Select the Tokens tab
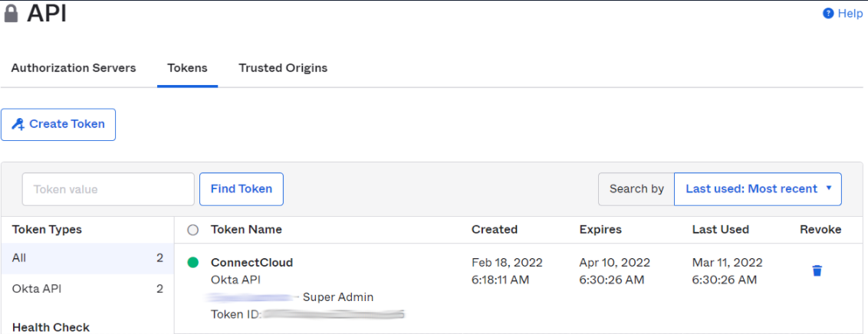868x334 pixels. pyautogui.click(x=187, y=68)
